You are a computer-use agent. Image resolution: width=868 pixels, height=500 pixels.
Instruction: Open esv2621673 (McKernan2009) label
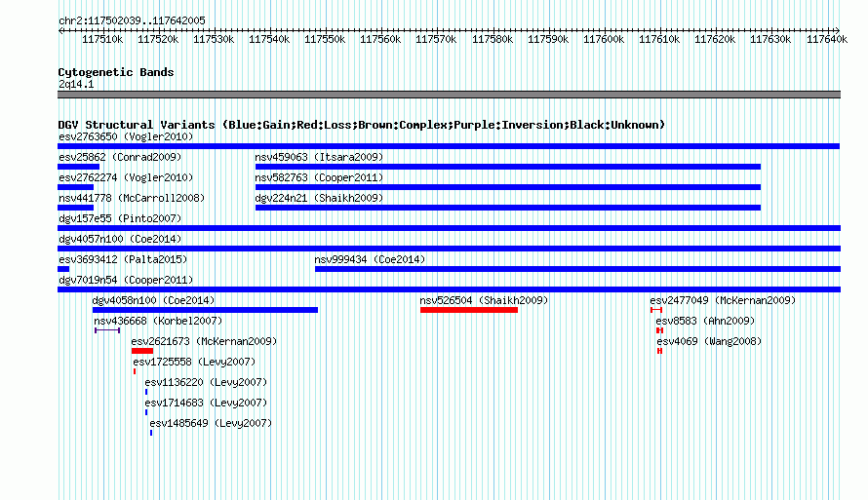tap(204, 341)
